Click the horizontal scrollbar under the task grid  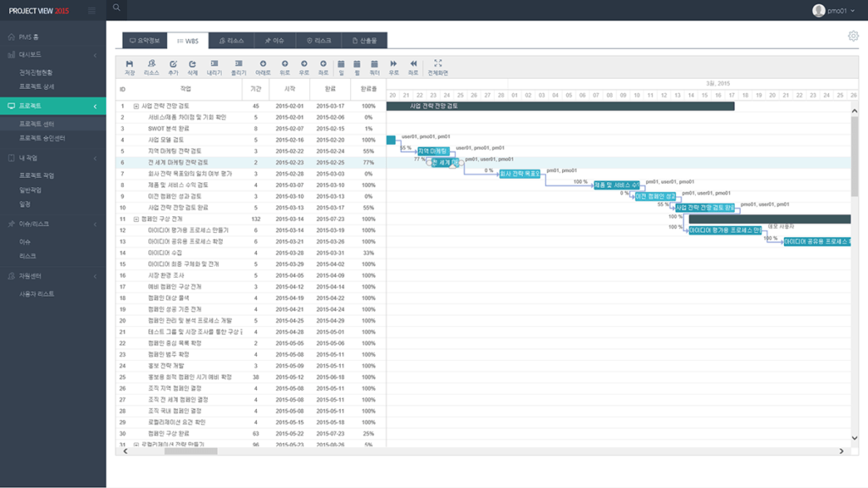pyautogui.click(x=203, y=452)
